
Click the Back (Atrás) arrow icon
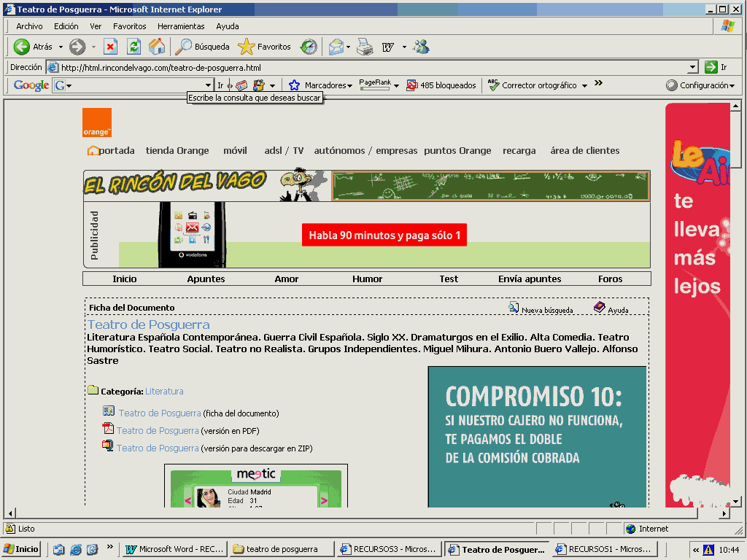click(21, 47)
